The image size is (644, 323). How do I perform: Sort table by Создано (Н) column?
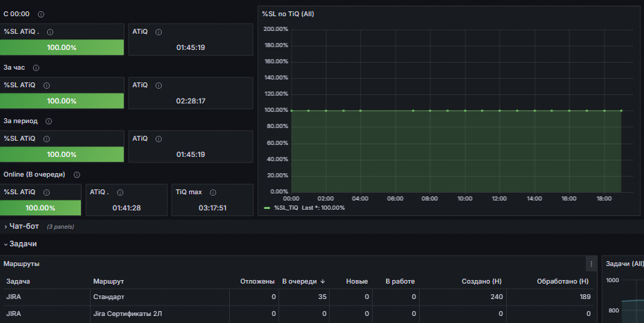click(x=482, y=281)
